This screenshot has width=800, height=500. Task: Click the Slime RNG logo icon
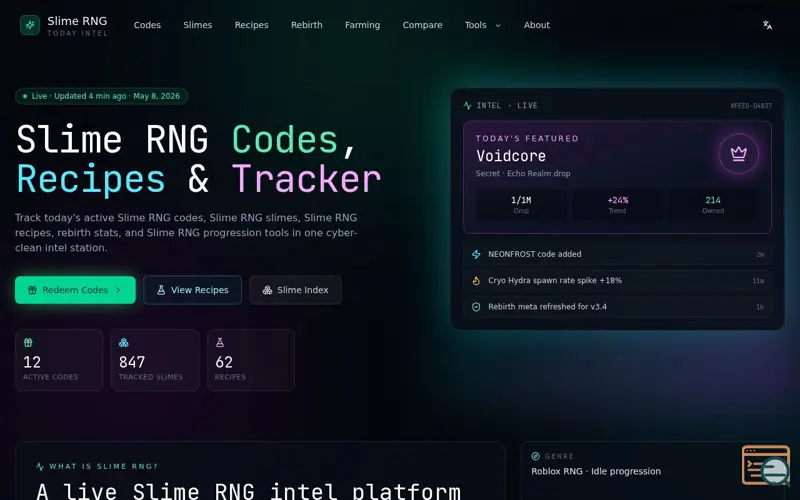(x=30, y=25)
